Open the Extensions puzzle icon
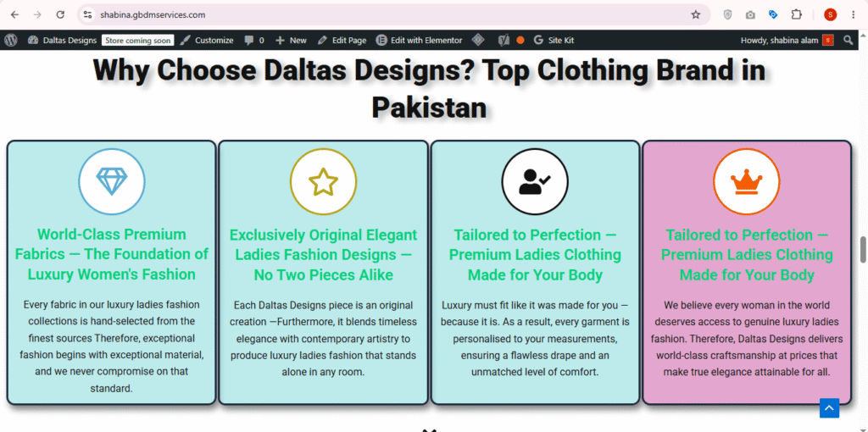This screenshot has height=432, width=868. tap(796, 15)
